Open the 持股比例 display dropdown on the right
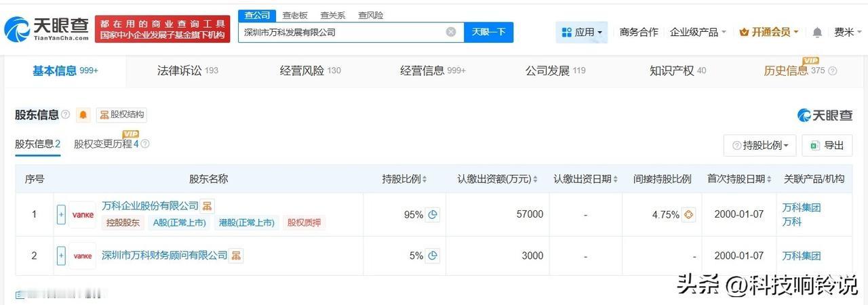The image size is (868, 305). [759, 145]
